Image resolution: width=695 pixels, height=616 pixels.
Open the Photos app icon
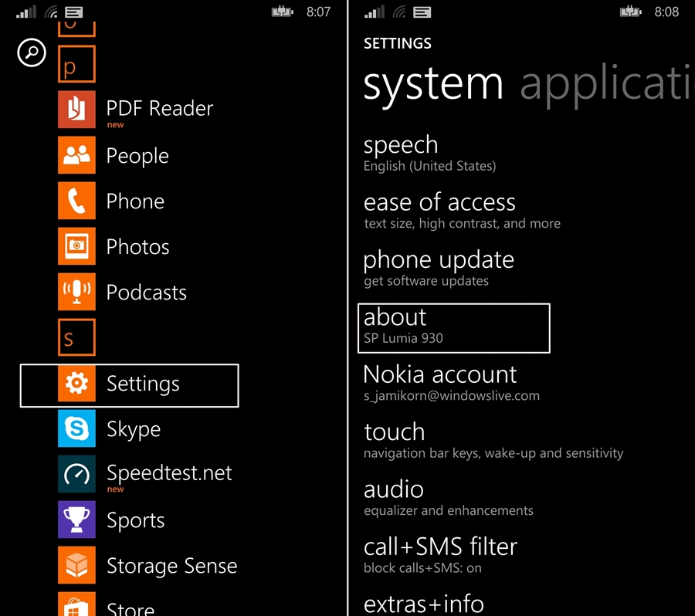click(76, 246)
